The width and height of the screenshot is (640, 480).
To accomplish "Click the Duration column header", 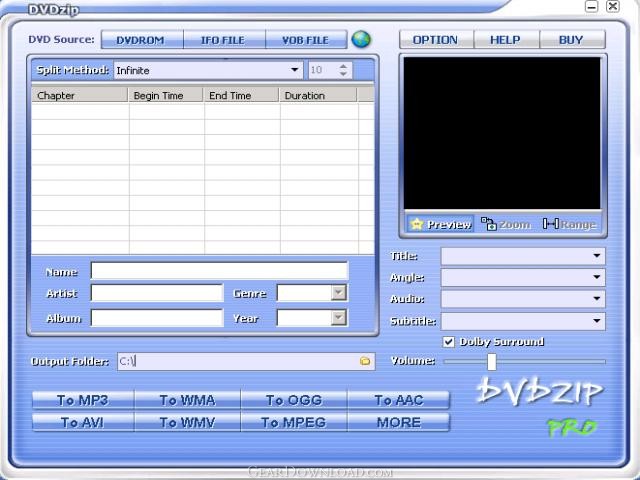I will tap(318, 95).
